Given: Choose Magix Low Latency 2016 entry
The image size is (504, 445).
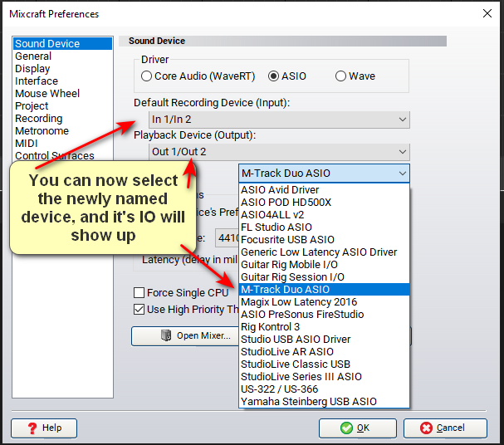Looking at the screenshot, I should 324,302.
